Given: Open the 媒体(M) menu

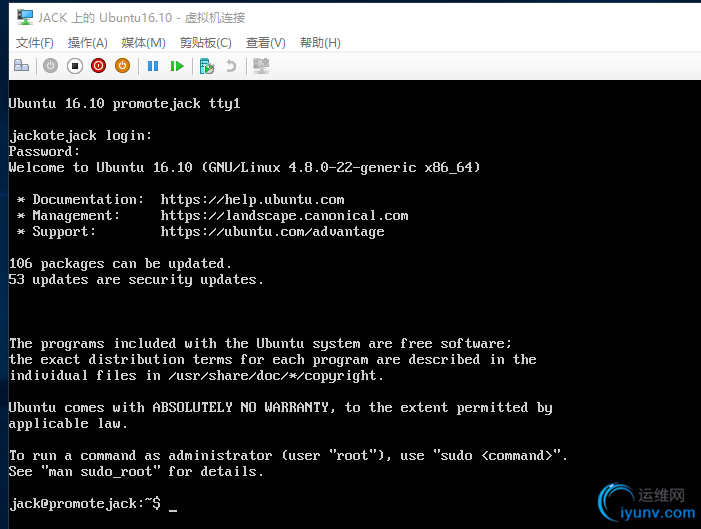Looking at the screenshot, I should (144, 43).
